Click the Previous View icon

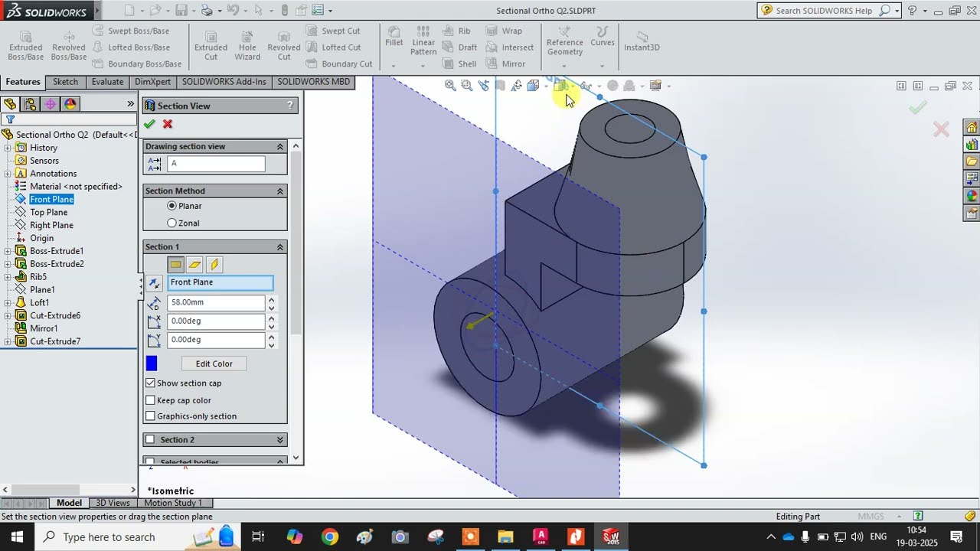point(484,86)
